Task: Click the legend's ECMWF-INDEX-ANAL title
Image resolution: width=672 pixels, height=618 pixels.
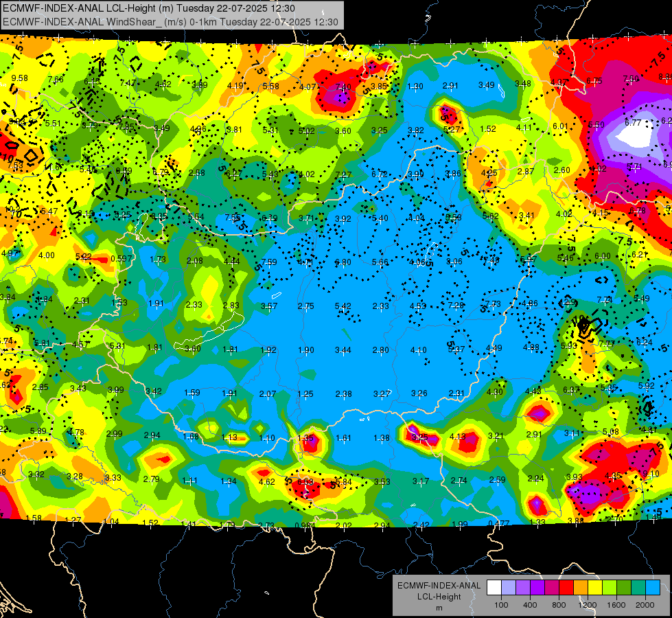Action: coord(439,586)
